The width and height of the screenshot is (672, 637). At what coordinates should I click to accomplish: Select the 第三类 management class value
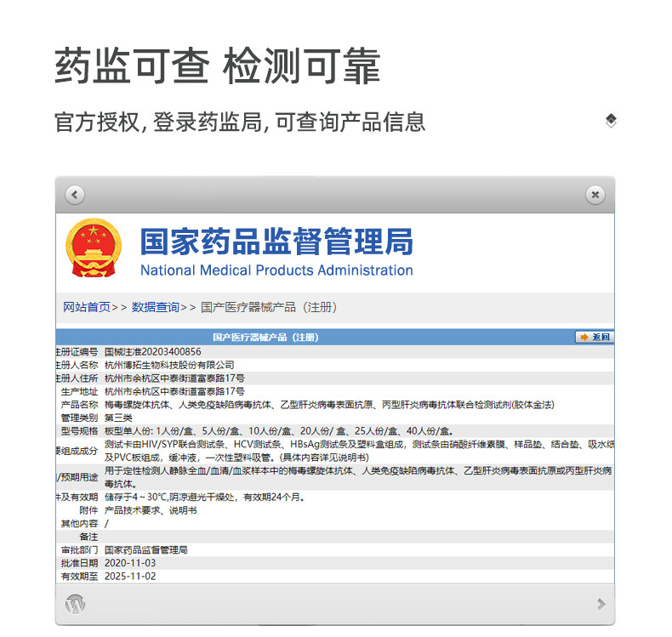click(x=118, y=418)
